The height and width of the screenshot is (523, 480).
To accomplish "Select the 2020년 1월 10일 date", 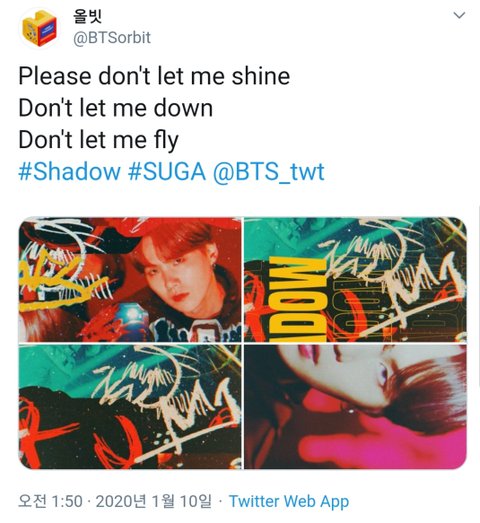I will point(154,501).
